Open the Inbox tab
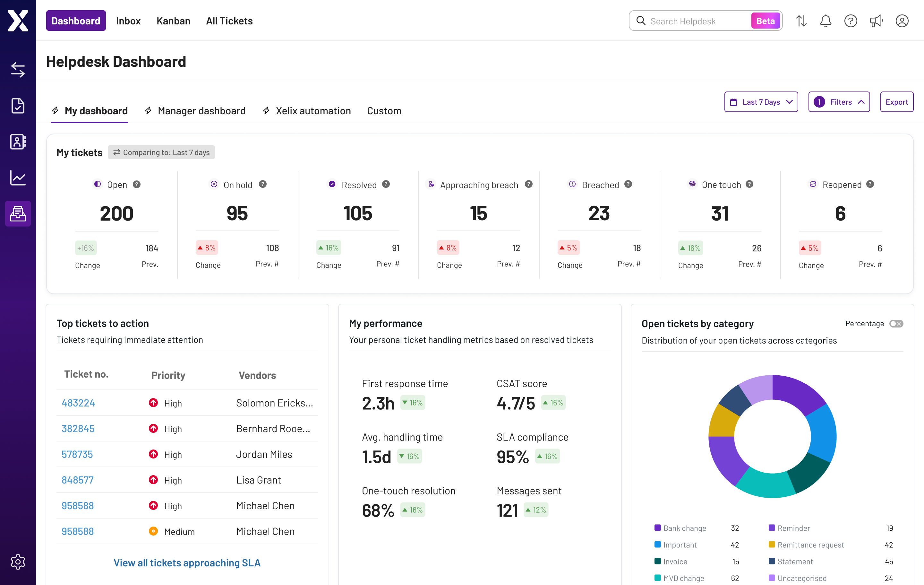The image size is (924, 585). (128, 21)
